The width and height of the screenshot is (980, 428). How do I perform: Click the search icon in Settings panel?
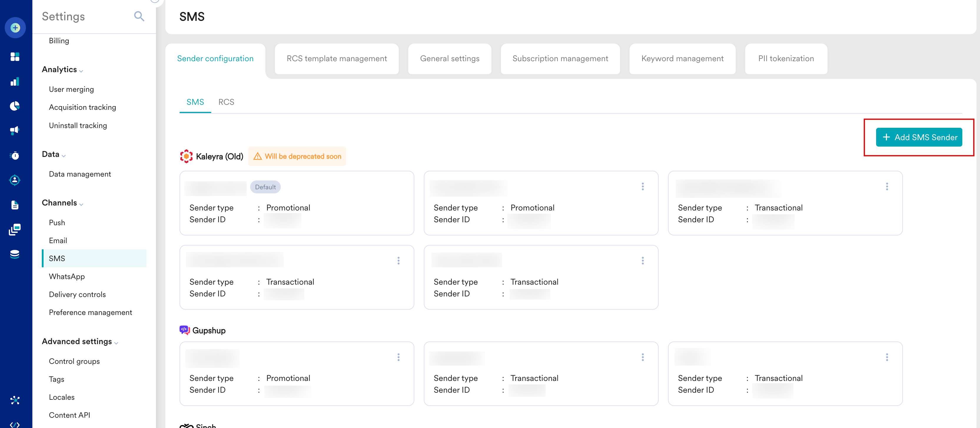click(x=139, y=16)
